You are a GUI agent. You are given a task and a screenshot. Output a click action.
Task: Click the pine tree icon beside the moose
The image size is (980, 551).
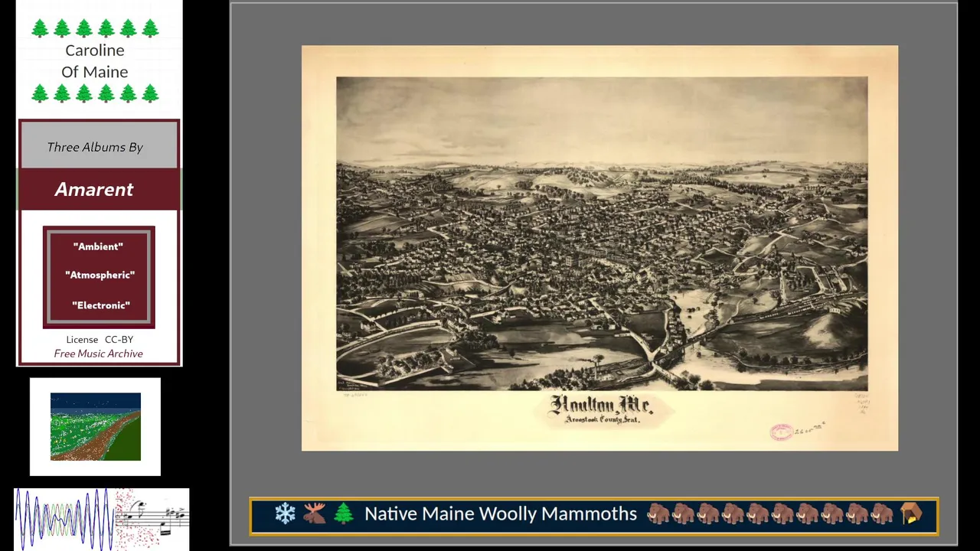[x=344, y=514]
